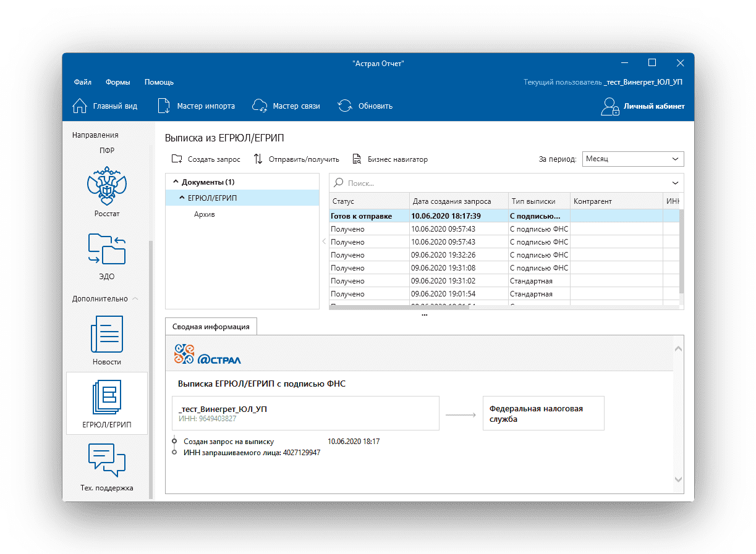The width and height of the screenshot is (756, 554).
Task: Click the Обновить refresh icon
Action: (x=345, y=106)
